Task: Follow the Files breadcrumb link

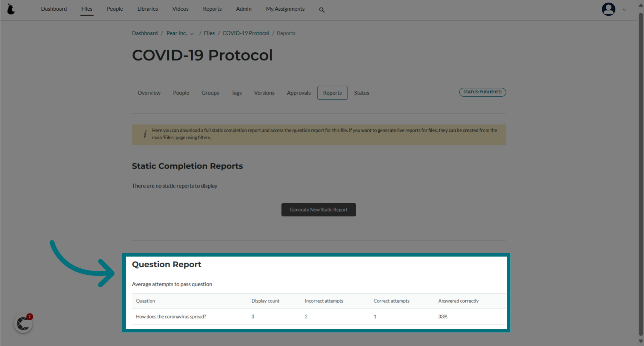Action: coord(209,33)
